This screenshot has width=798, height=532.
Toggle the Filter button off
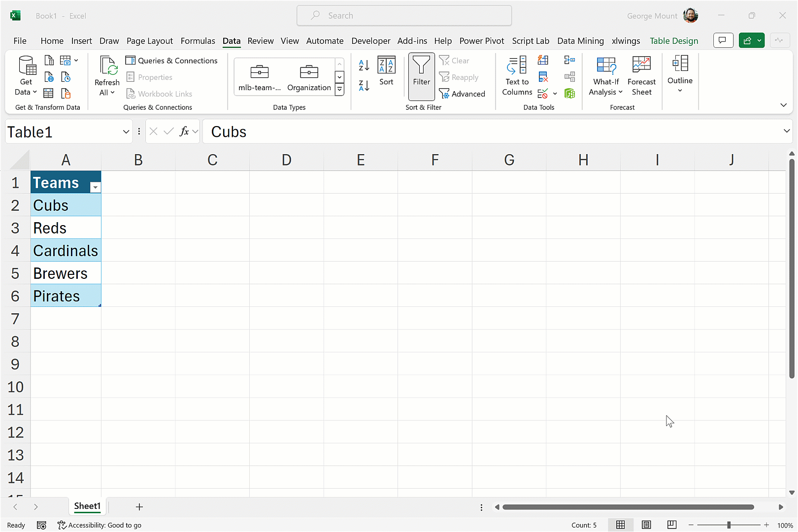click(421, 75)
